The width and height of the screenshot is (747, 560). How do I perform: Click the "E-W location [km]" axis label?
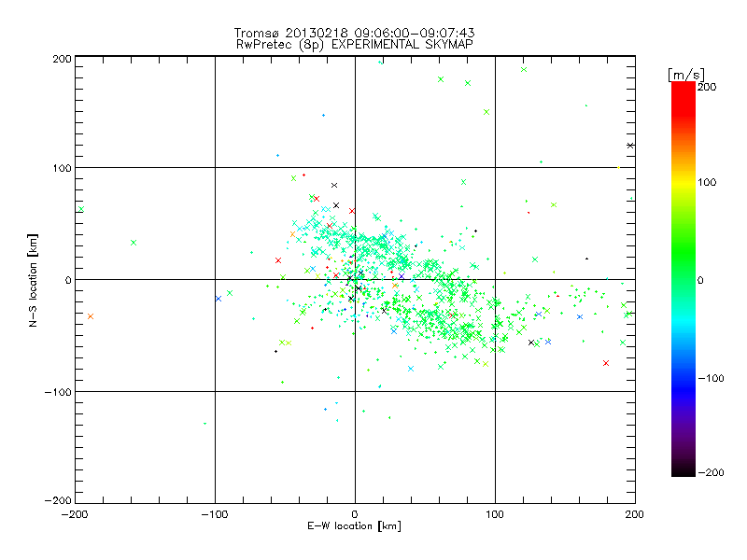coord(354,525)
